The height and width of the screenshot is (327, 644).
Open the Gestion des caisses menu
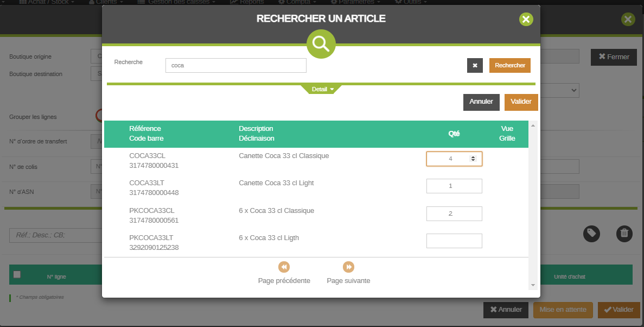click(x=177, y=2)
